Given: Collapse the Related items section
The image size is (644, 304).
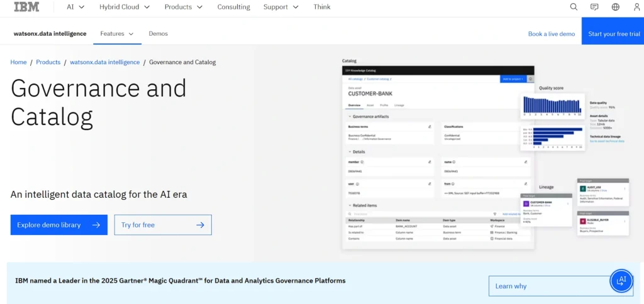Looking at the screenshot, I should pyautogui.click(x=350, y=205).
